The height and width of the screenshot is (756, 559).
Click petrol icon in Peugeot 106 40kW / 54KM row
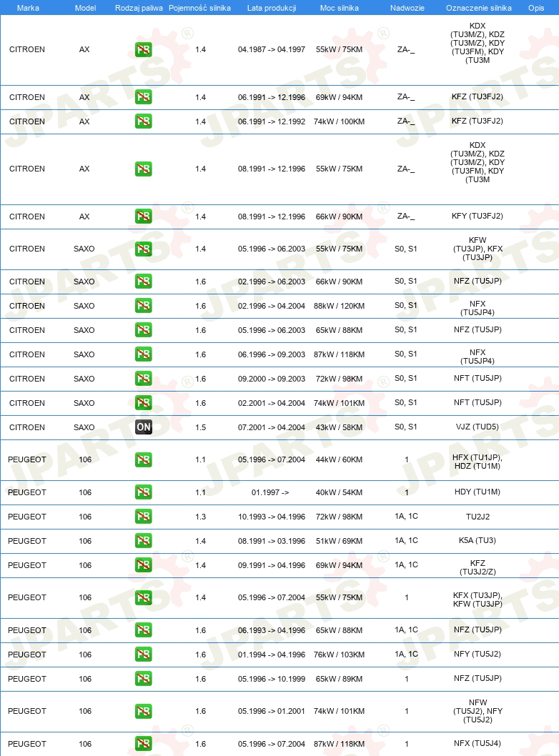tap(143, 492)
